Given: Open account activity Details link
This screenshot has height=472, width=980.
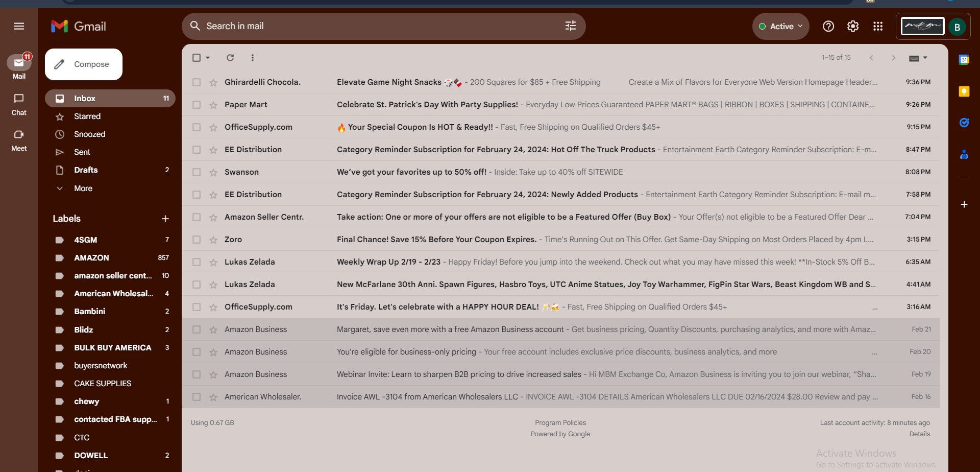Looking at the screenshot, I should pos(920,434).
